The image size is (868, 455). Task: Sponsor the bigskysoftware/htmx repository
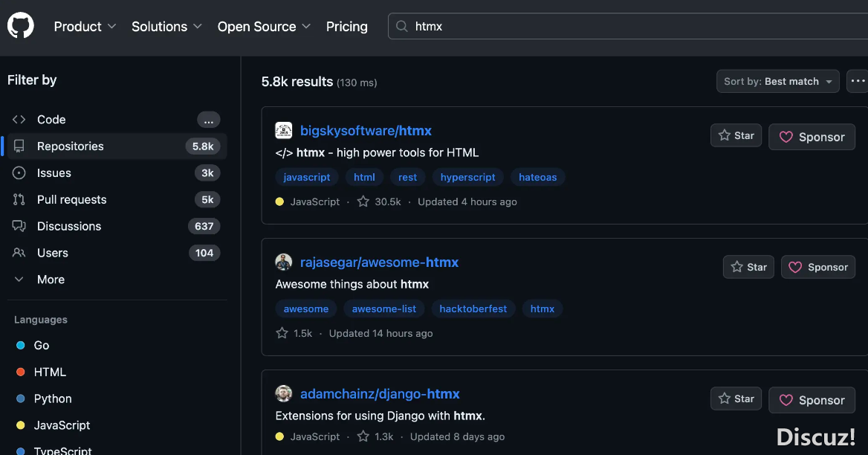click(812, 137)
